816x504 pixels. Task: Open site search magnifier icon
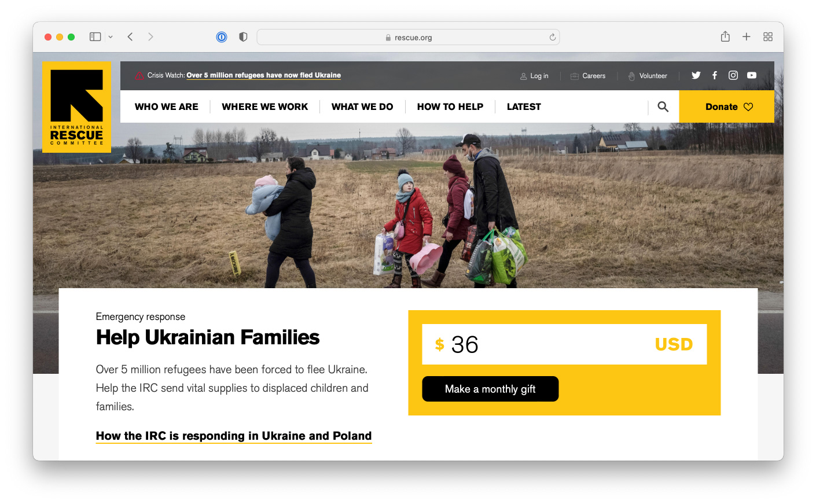point(663,106)
